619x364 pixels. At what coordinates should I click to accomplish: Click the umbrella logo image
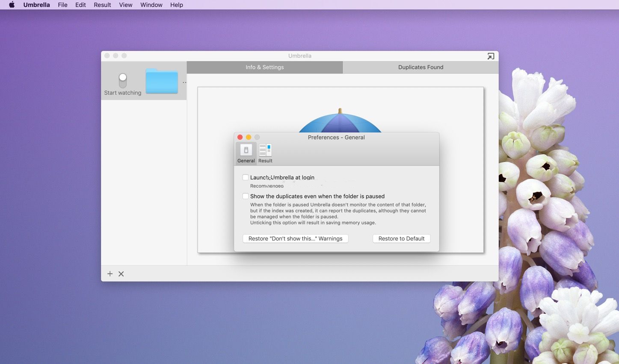point(340,120)
